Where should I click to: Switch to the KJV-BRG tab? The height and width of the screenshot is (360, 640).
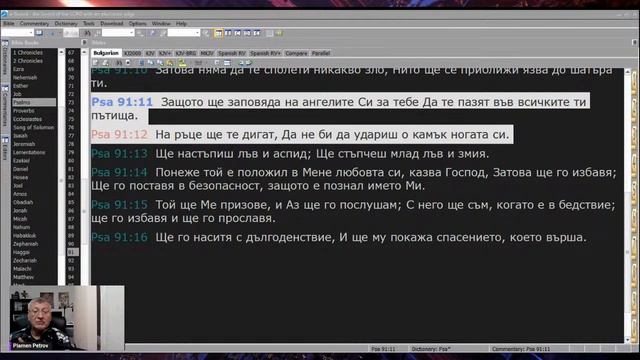(186, 53)
